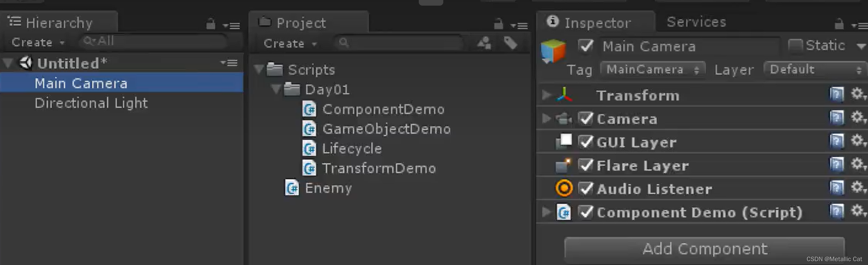The height and width of the screenshot is (265, 868).
Task: Open the Hierarchy panel options menu icon
Action: point(231,26)
